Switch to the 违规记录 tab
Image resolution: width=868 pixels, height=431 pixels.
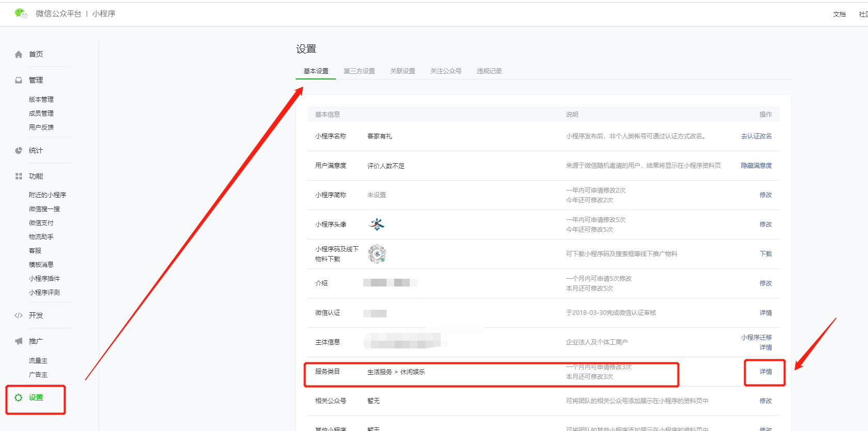coord(489,71)
